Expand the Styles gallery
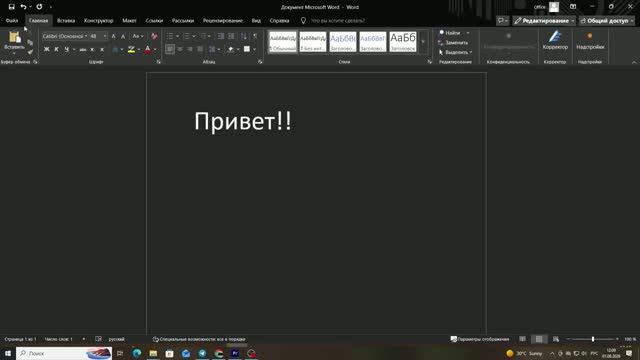Screen dimensions: 640x360 tap(423, 42)
